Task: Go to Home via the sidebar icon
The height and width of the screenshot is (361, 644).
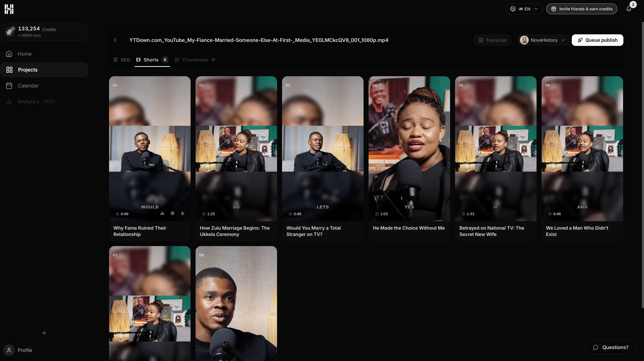Action: (x=9, y=53)
